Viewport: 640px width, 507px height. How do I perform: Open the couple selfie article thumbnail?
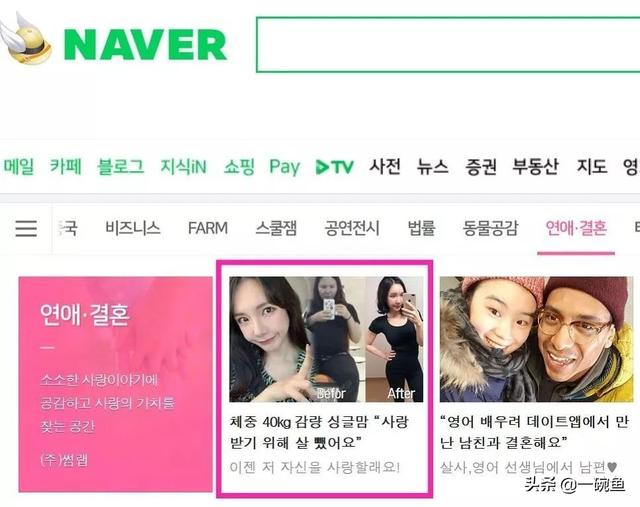(x=536, y=339)
